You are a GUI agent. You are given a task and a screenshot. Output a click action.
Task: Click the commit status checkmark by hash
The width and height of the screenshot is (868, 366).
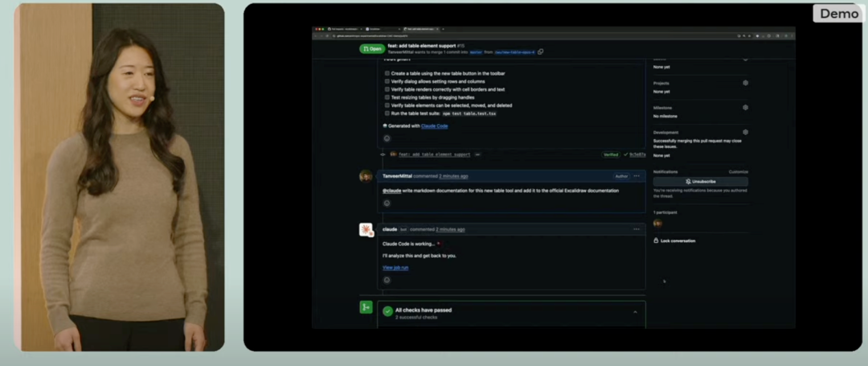(625, 154)
